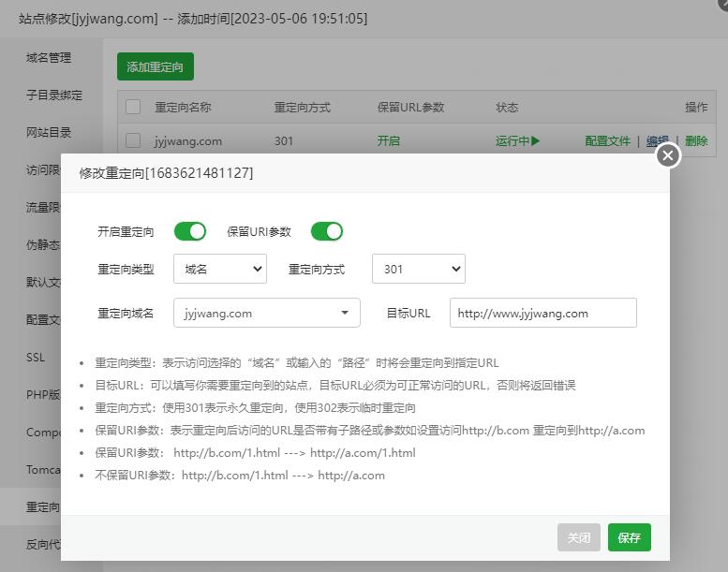Click the 开启 link under 保留URL参数
Image resolution: width=728 pixels, height=572 pixels.
point(388,141)
